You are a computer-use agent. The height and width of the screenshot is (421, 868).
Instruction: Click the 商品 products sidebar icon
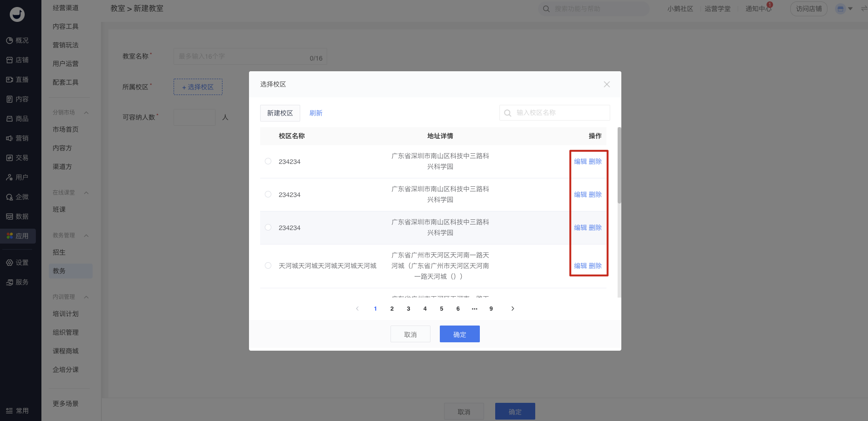[9, 119]
